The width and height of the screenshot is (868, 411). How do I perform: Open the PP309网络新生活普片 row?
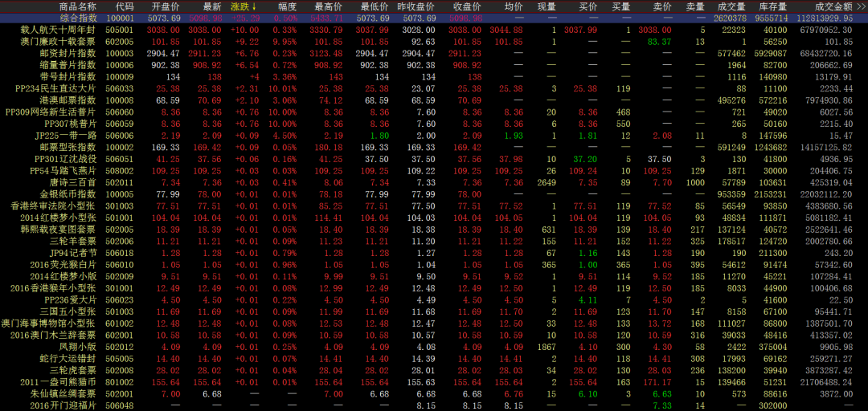[434, 112]
